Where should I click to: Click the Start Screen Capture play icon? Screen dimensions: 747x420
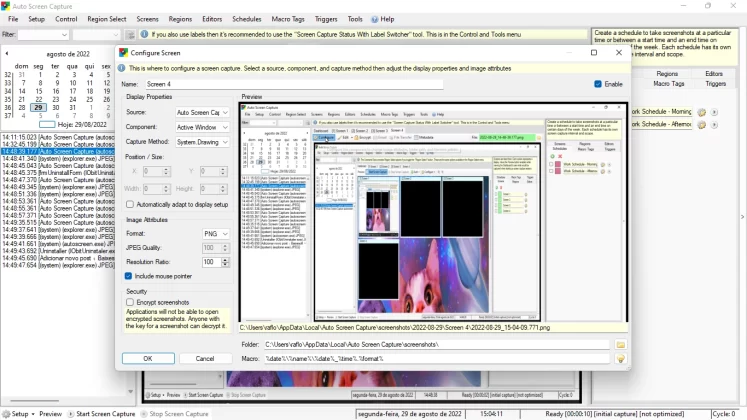[x=71, y=414]
